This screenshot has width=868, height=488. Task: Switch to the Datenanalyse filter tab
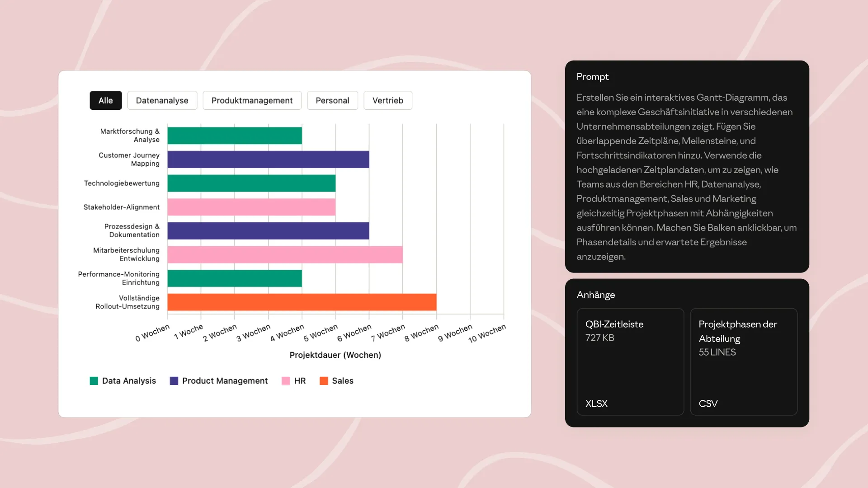162,100
